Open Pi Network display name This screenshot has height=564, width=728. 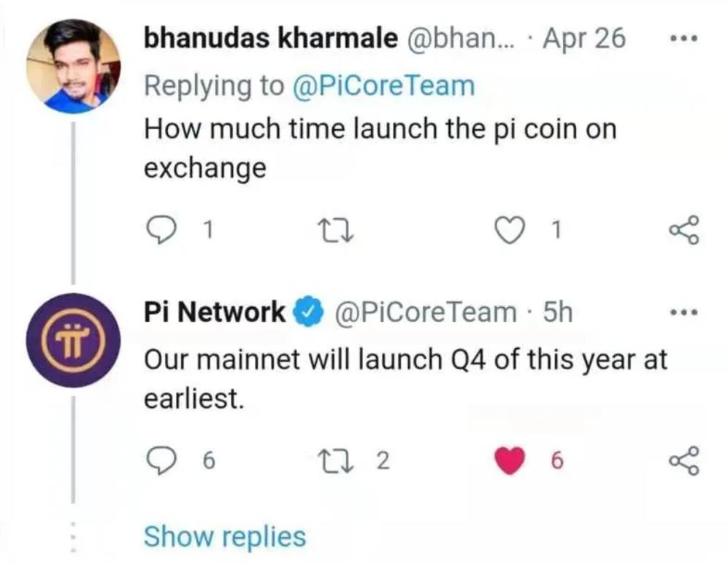pyautogui.click(x=215, y=312)
